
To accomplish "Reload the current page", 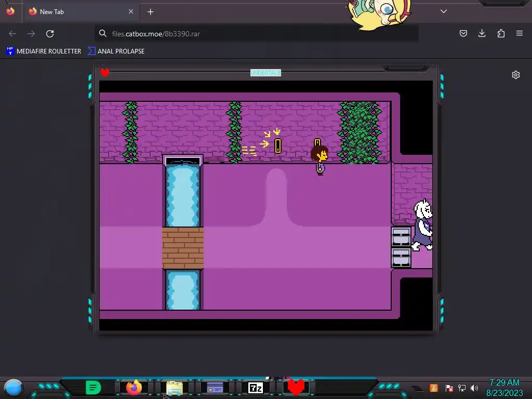I will point(50,34).
